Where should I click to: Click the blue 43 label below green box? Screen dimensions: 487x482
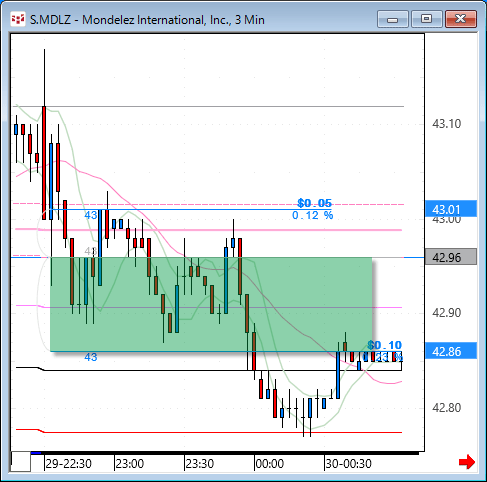[x=91, y=357]
